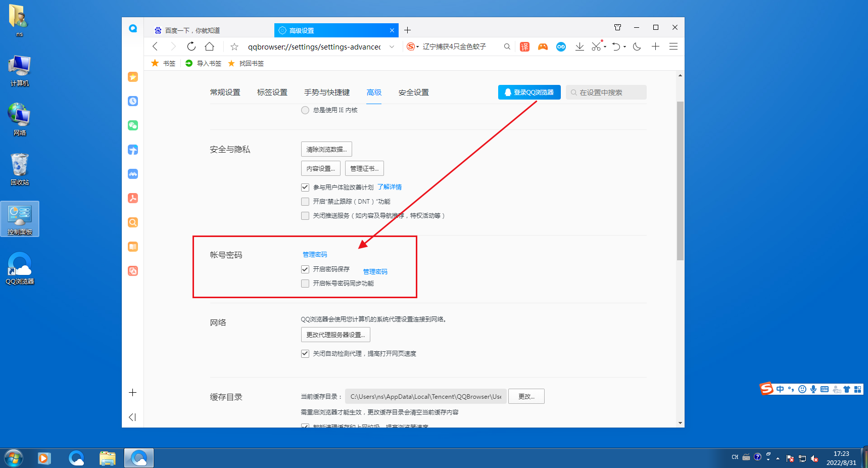
Task: Open the favorites star in sidebar
Action: pyautogui.click(x=133, y=77)
